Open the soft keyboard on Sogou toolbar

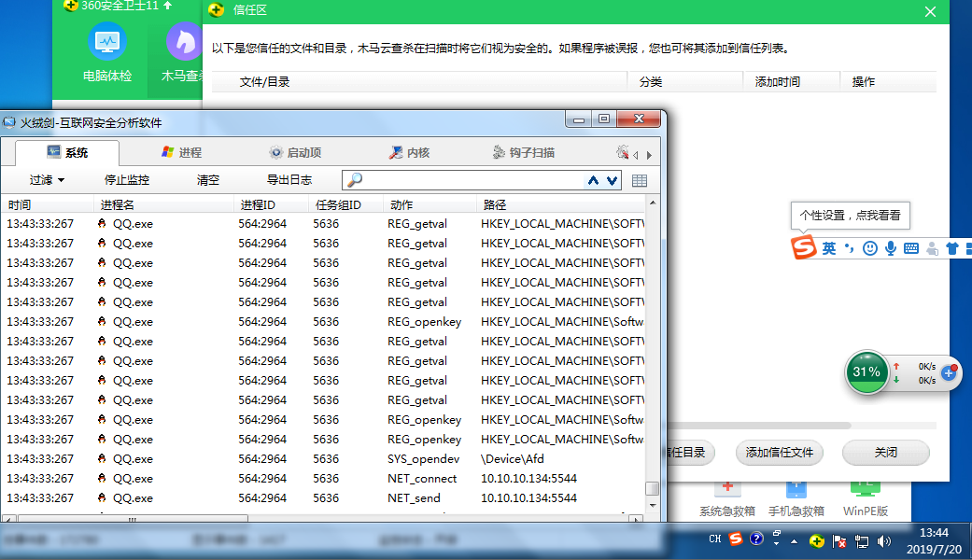coord(911,248)
